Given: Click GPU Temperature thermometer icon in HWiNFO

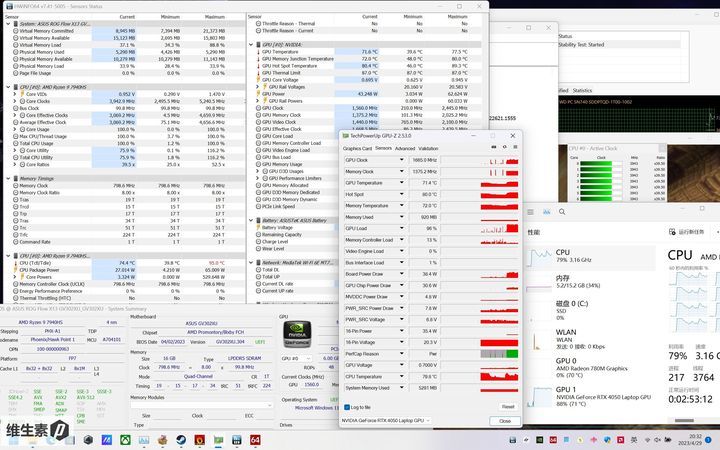Looking at the screenshot, I should coord(259,52).
